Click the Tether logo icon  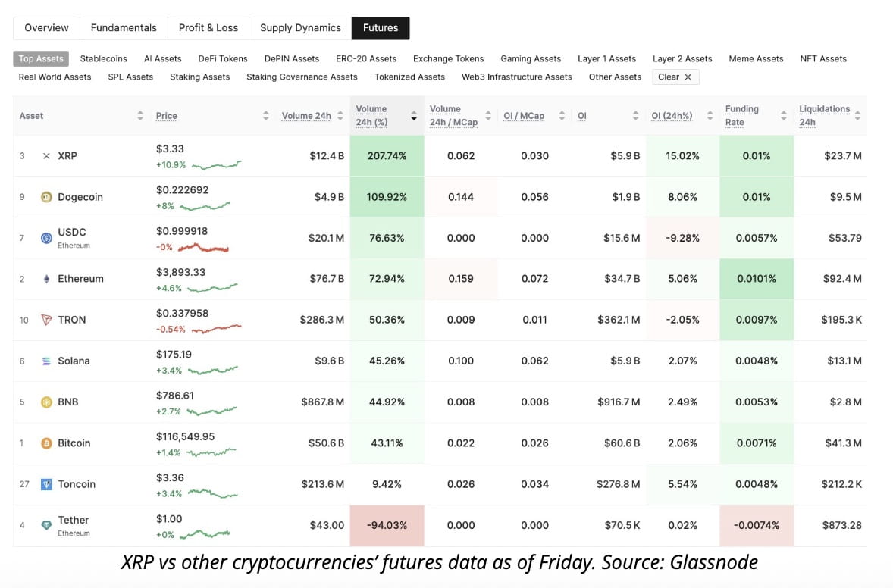(x=46, y=525)
